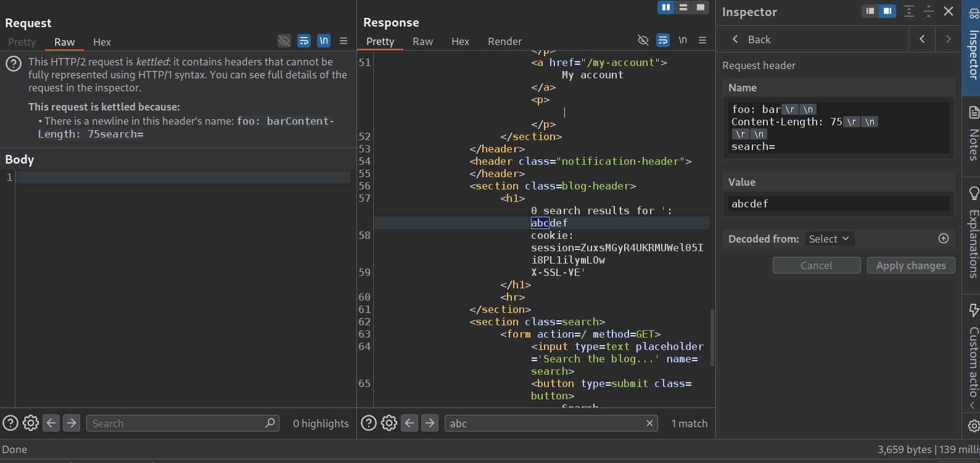Screen dimensions: 980x463
Task: Open Response panel hamburger options menu
Action: tap(702, 40)
